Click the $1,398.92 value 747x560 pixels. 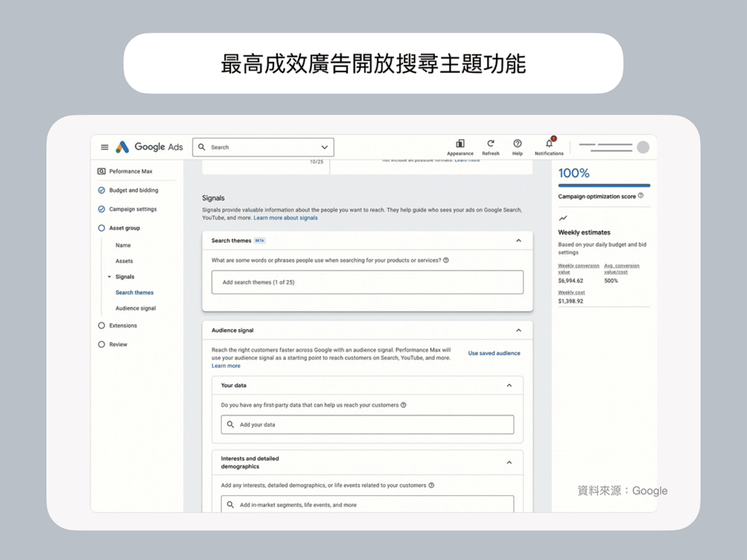point(570,301)
